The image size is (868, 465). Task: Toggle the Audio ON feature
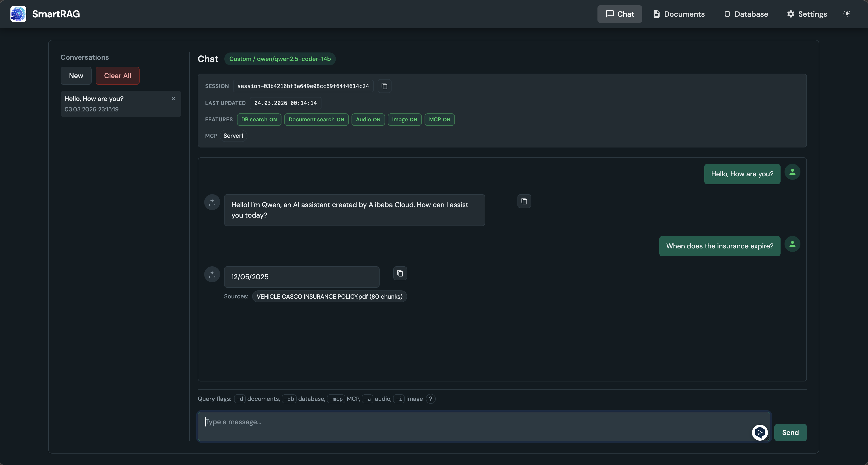click(368, 120)
